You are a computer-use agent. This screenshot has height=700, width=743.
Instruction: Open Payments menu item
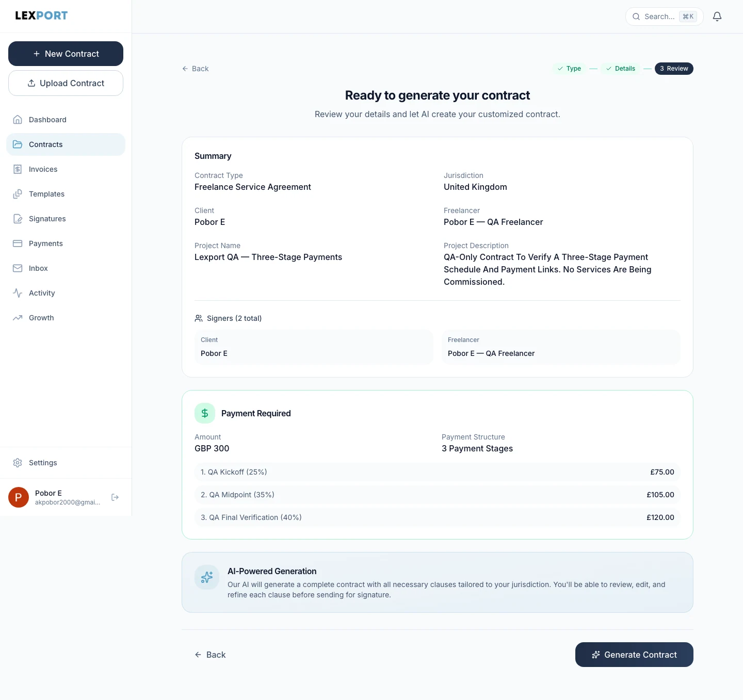click(66, 243)
